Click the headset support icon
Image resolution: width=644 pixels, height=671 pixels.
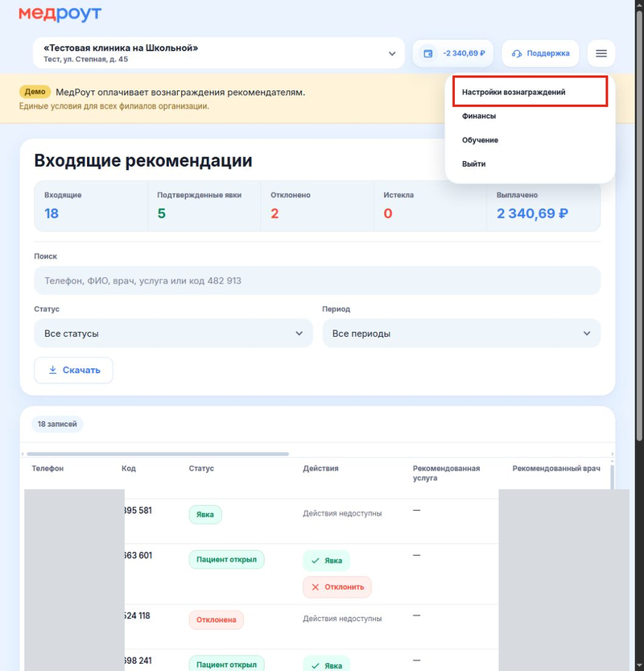pyautogui.click(x=517, y=53)
